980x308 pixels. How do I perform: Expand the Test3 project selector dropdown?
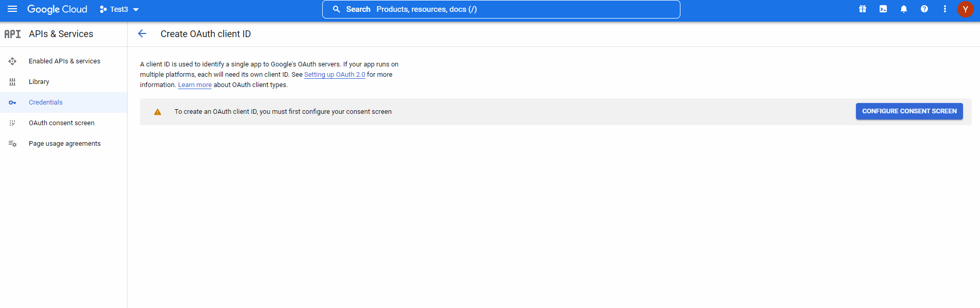point(119,9)
